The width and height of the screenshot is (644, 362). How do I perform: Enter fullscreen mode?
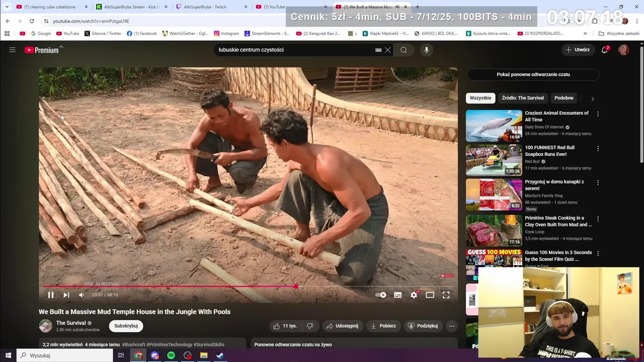point(446,295)
